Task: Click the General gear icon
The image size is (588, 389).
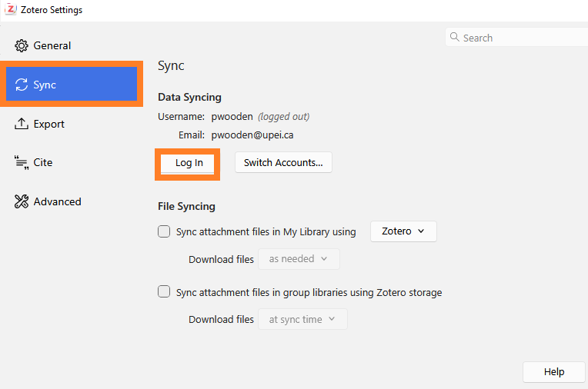Action: point(22,45)
